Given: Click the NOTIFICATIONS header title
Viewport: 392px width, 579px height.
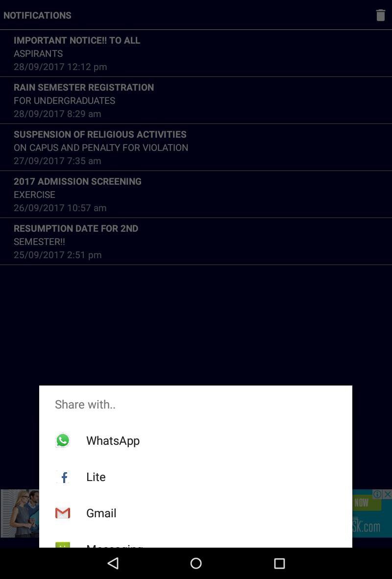Looking at the screenshot, I should coord(37,15).
